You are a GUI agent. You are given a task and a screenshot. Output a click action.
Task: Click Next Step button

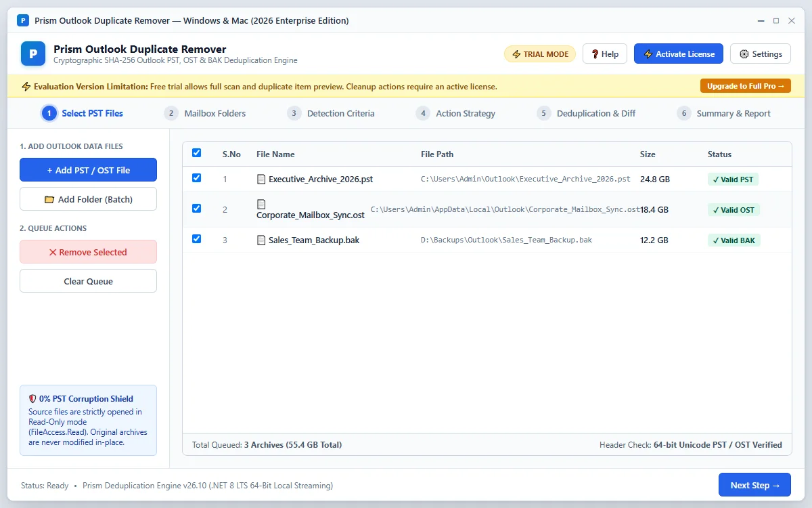(x=754, y=485)
